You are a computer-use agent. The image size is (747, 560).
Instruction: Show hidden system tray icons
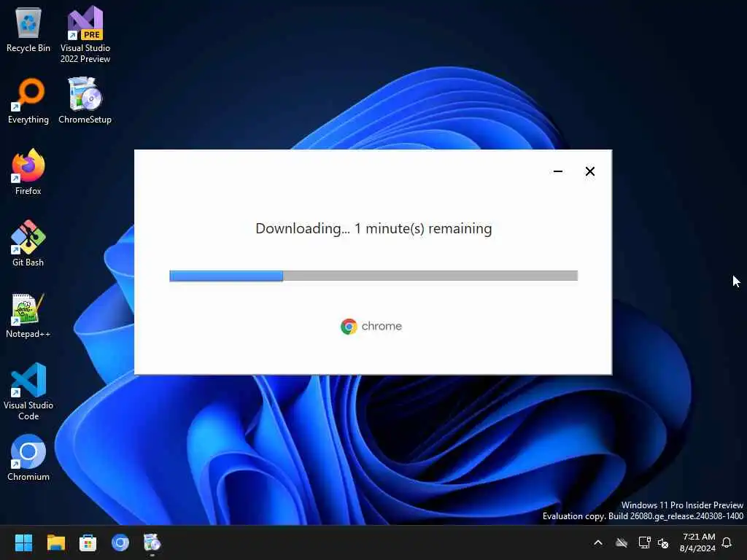598,542
